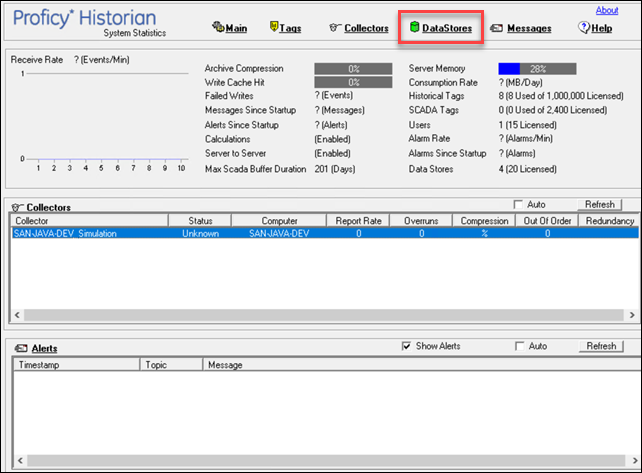
Task: Click the Collectors panel title icon
Action: [x=18, y=207]
